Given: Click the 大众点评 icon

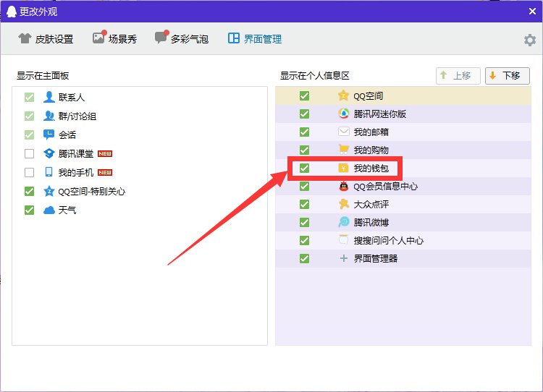Looking at the screenshot, I should click(343, 204).
